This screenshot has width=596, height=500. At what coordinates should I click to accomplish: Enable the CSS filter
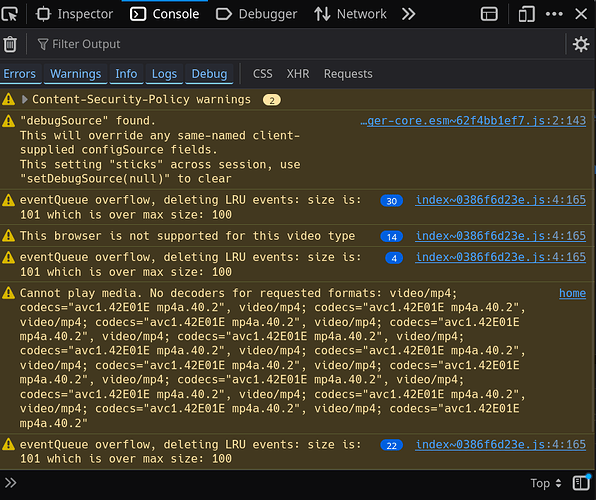(x=263, y=74)
